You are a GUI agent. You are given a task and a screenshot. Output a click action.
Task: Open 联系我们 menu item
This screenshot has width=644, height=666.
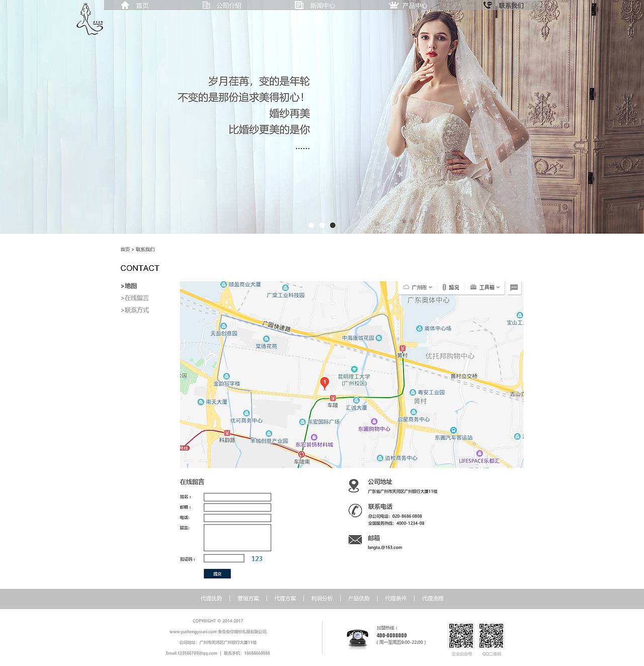pyautogui.click(x=511, y=6)
